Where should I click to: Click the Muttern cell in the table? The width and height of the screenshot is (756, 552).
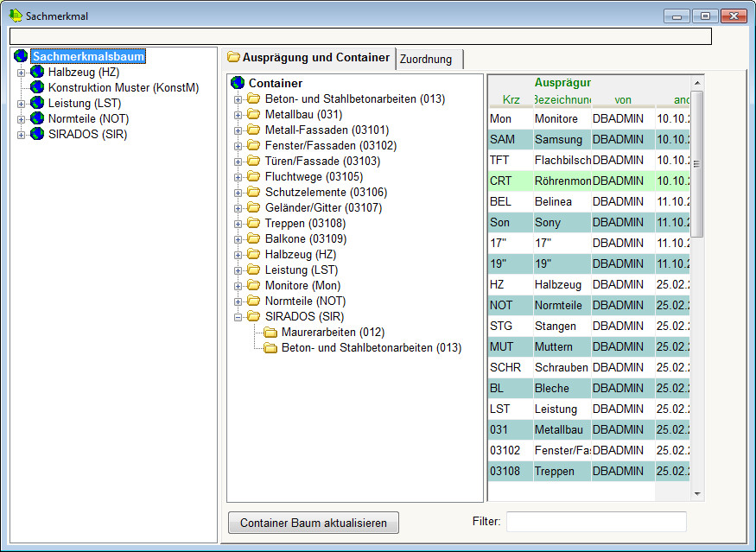pyautogui.click(x=562, y=346)
